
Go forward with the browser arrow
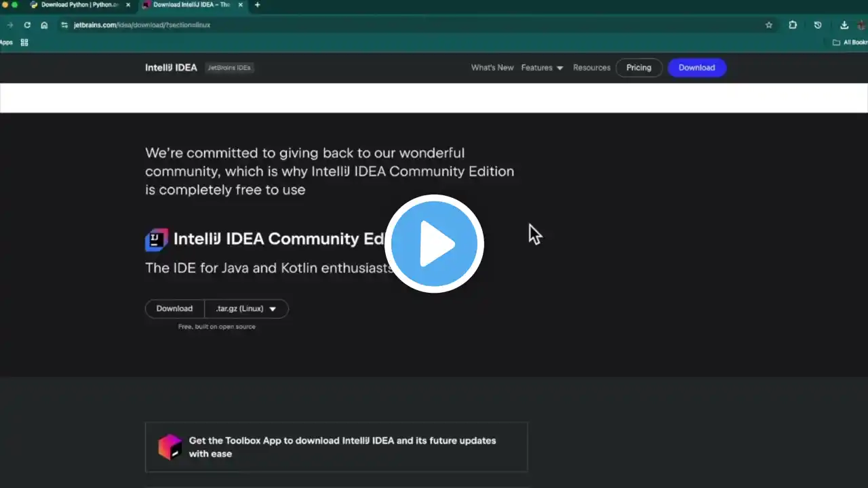9,25
